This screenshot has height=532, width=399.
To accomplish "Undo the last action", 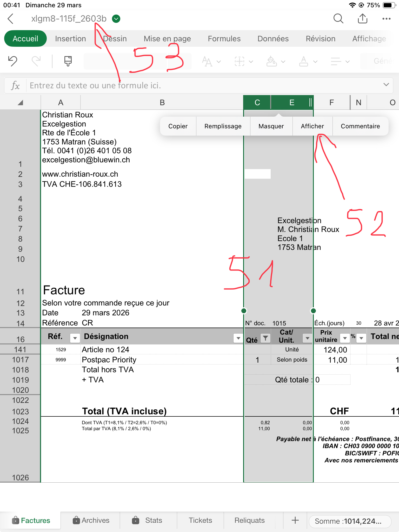I will 13,61.
